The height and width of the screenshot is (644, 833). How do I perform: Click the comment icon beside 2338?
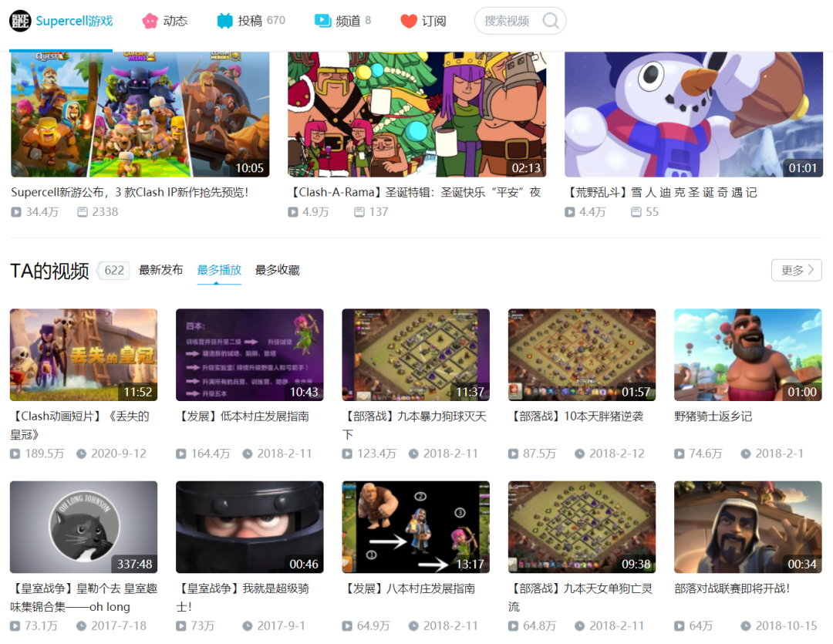pyautogui.click(x=83, y=212)
